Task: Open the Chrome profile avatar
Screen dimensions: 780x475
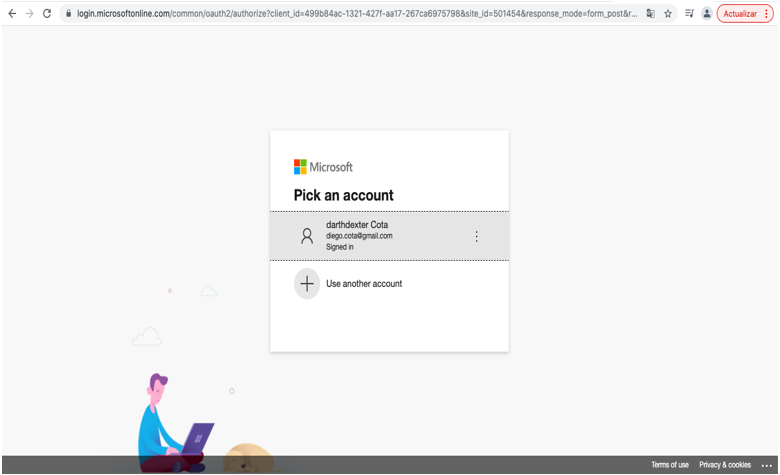Action: pos(706,14)
